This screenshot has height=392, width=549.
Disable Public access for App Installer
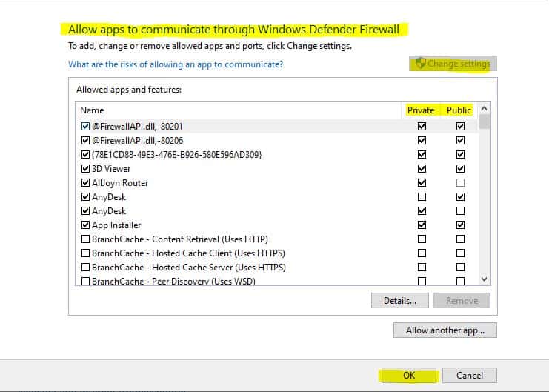click(460, 225)
